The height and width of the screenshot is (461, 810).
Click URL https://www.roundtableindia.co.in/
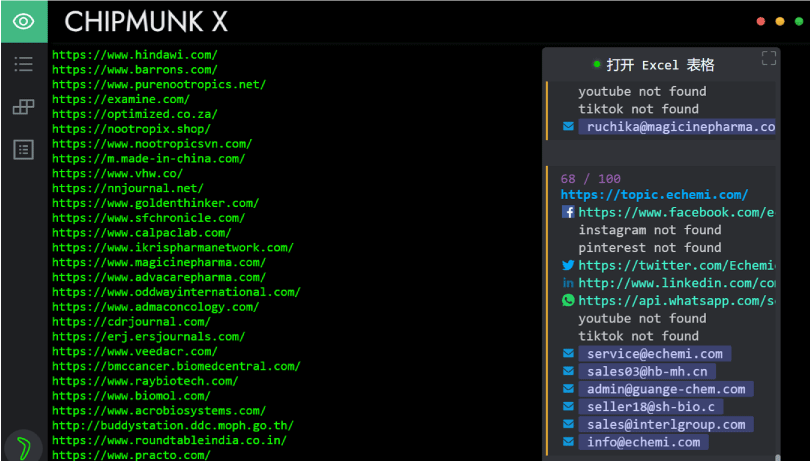click(x=169, y=440)
